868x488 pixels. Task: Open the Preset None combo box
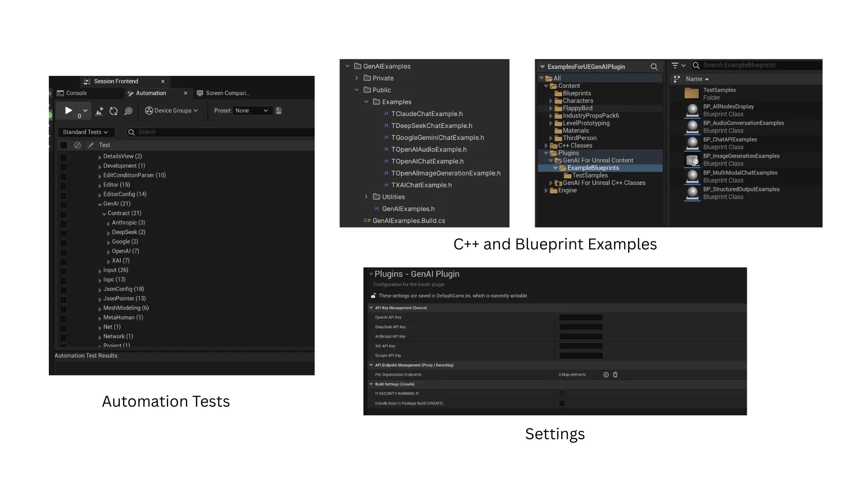coord(252,111)
